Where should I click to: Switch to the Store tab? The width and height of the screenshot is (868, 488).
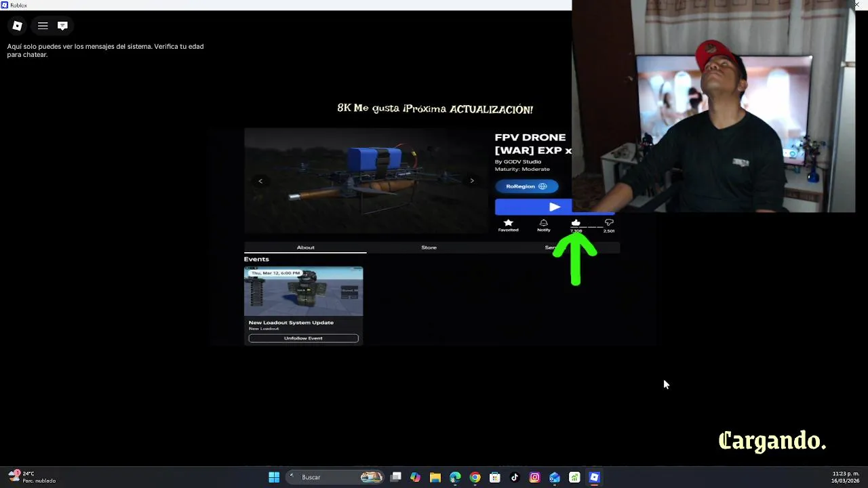point(429,247)
